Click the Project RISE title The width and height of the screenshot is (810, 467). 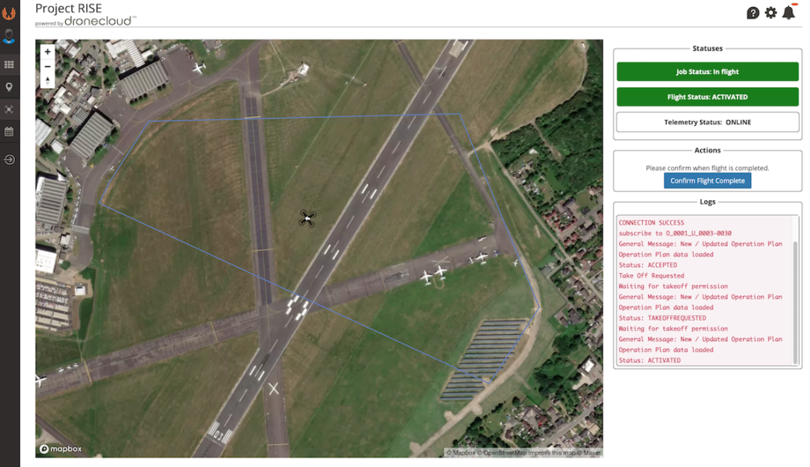(68, 9)
